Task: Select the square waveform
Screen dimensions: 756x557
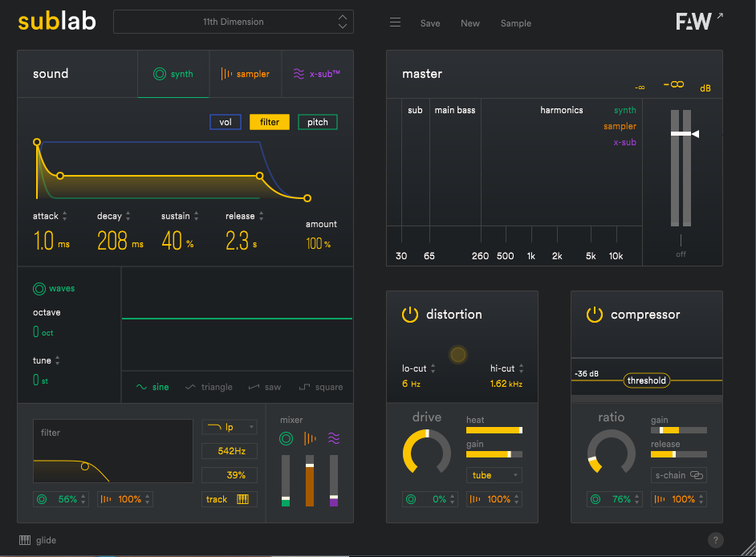Action: coord(321,387)
